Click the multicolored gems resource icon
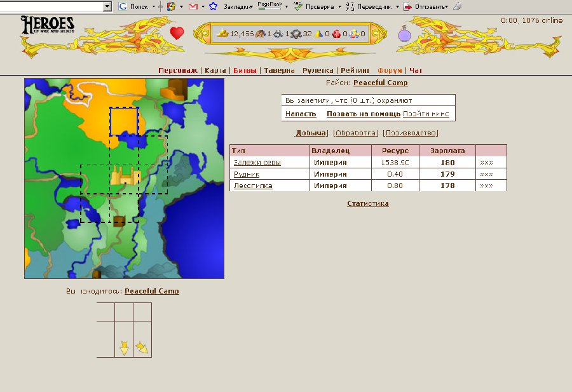Viewport: 572px width, 392px height. coord(354,34)
